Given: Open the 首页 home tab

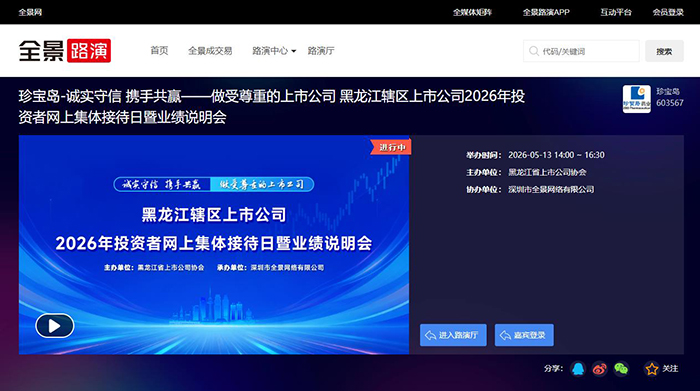Looking at the screenshot, I should tap(159, 51).
